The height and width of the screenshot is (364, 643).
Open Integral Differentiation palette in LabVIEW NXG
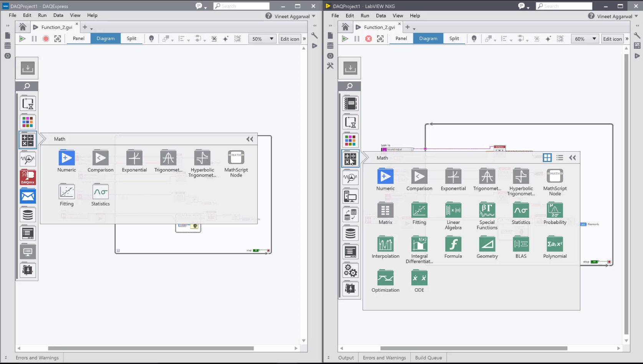coord(419,250)
